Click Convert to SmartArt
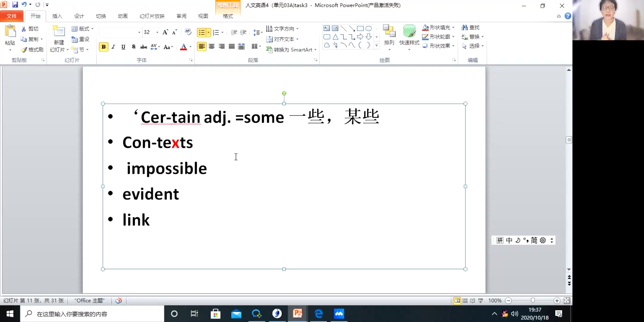 [x=291, y=49]
